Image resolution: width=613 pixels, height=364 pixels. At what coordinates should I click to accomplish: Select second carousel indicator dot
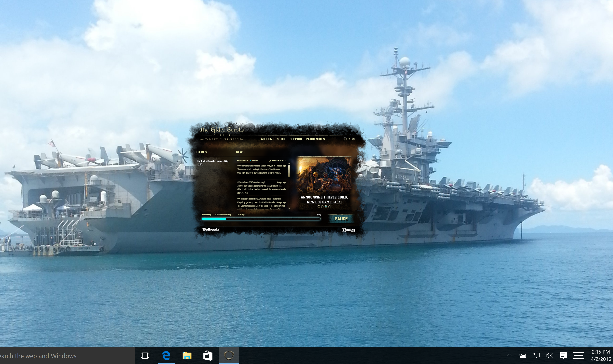point(322,207)
